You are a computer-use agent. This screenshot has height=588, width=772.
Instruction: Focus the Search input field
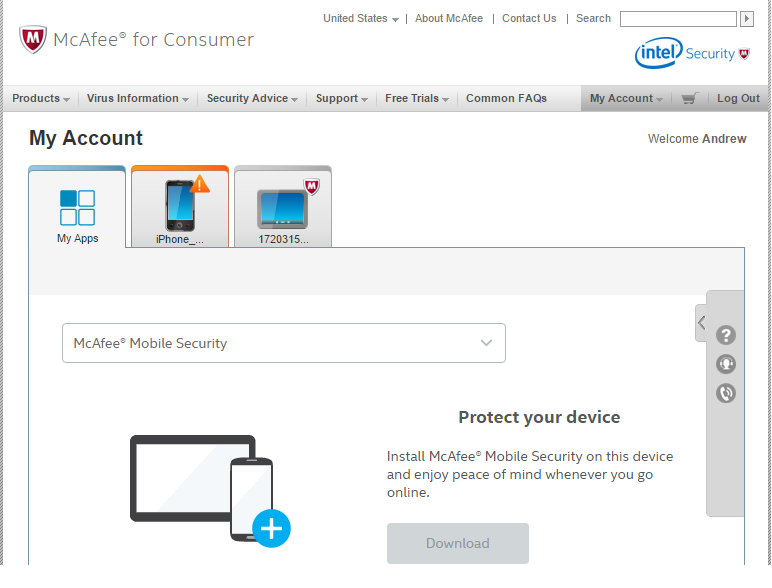678,19
